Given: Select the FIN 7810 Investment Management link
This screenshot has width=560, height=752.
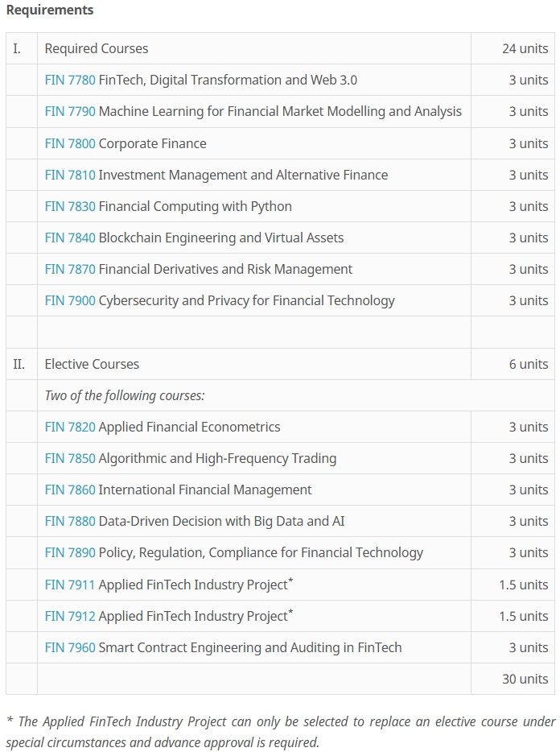Looking at the screenshot, I should click(x=70, y=175).
